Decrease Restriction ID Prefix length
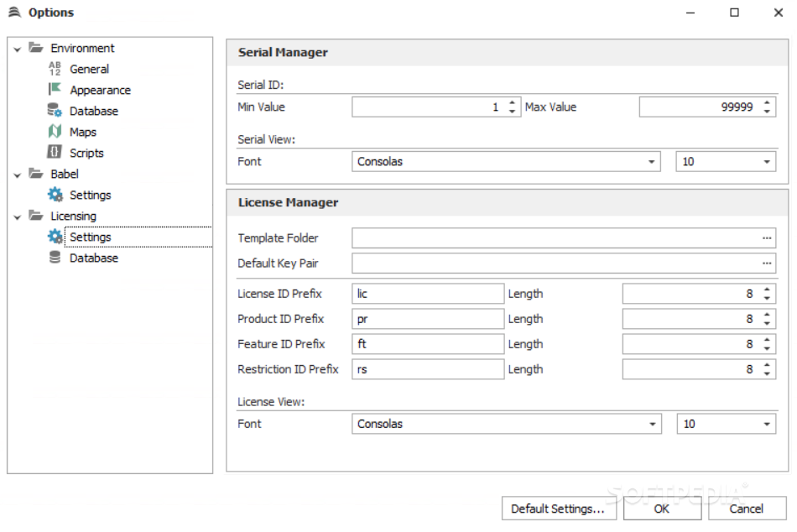 click(x=767, y=373)
